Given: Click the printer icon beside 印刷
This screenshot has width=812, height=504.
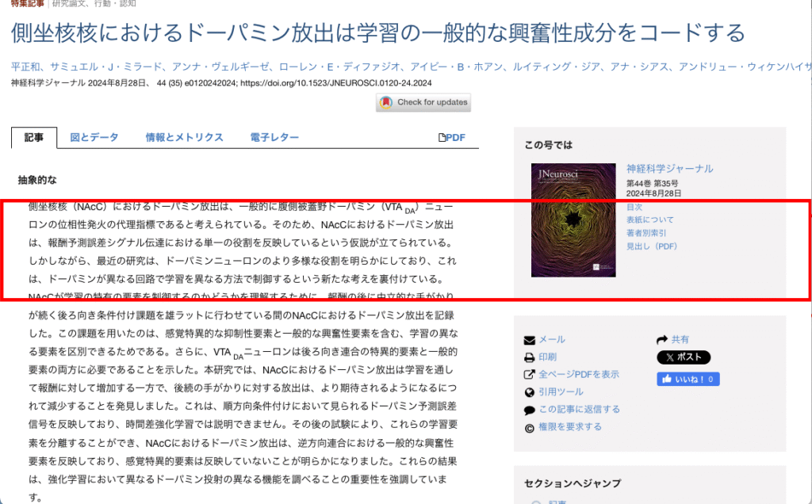Looking at the screenshot, I should 530,357.
